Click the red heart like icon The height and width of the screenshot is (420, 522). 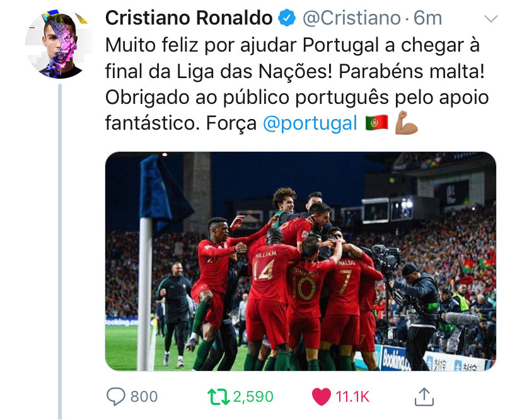(x=322, y=397)
